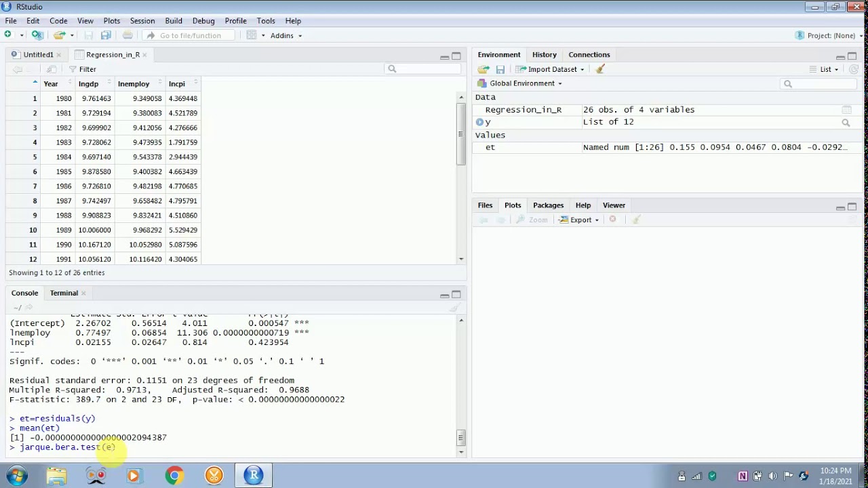Open the File menu
The width and height of the screenshot is (868, 488).
point(11,21)
